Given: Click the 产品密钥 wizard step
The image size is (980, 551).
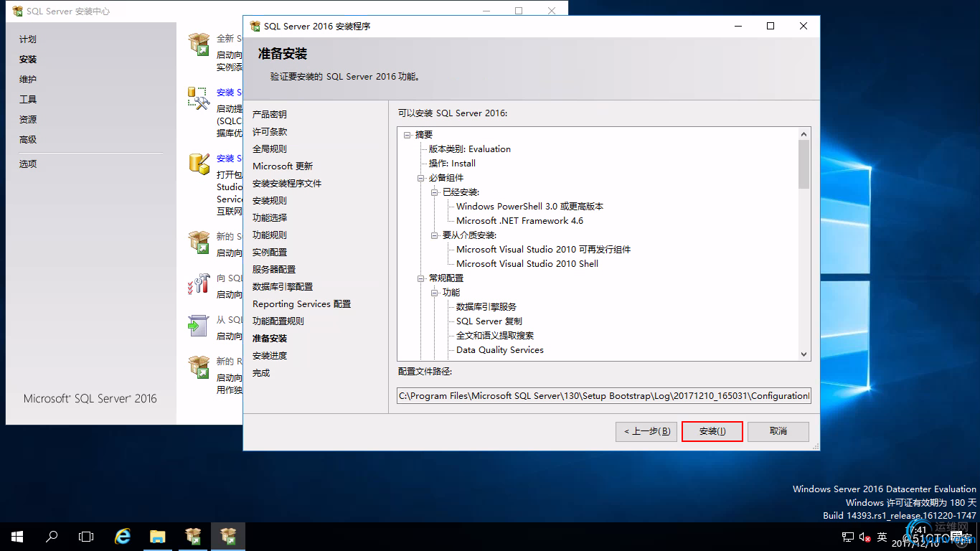Looking at the screenshot, I should point(270,115).
